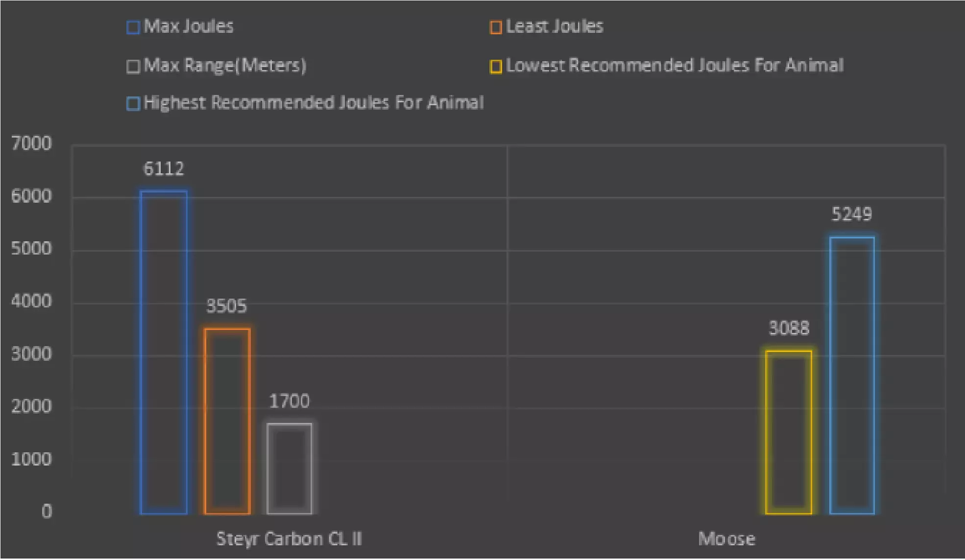Viewport: 965px width, 560px height.
Task: Select Lowest Recommended Joules For Animal label
Action: [675, 65]
